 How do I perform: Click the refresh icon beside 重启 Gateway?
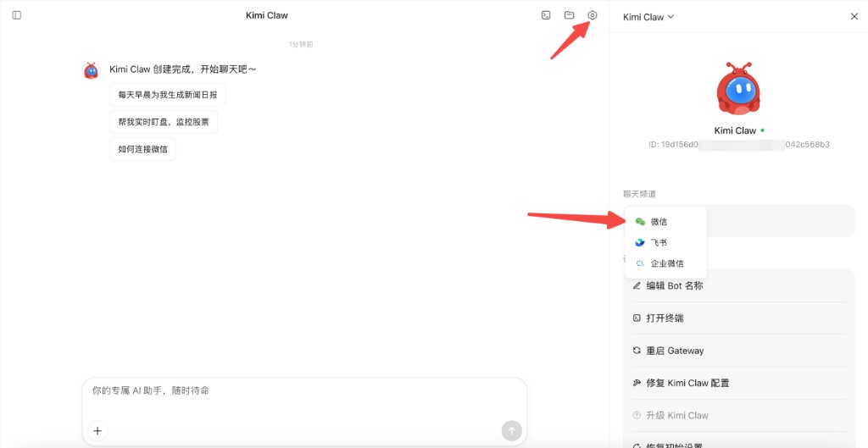point(637,351)
